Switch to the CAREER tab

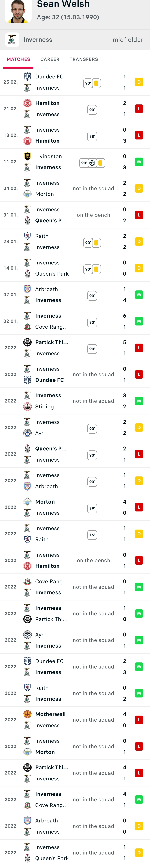(50, 59)
